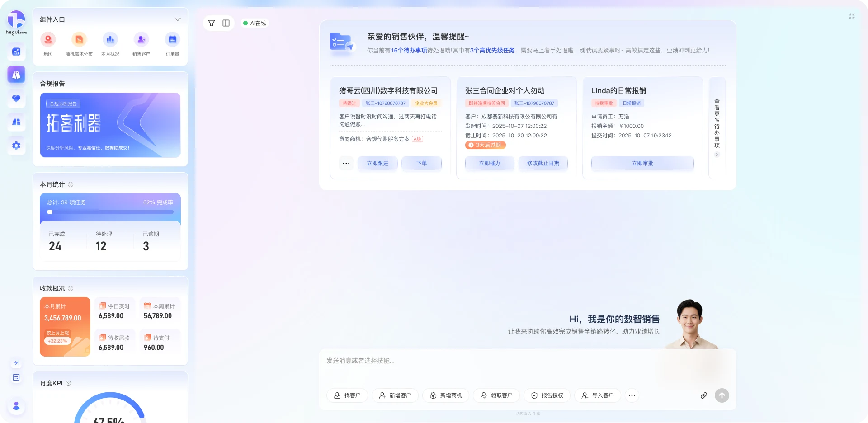Click help icon next to 收款概况
The height and width of the screenshot is (423, 868).
(x=71, y=288)
